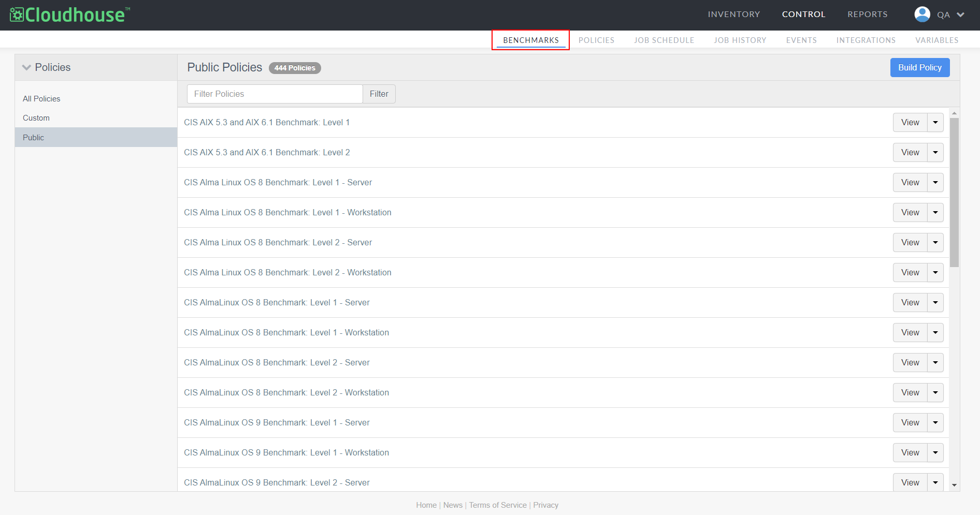Open dropdown for CIS AIX Benchmark: Level 1
The height and width of the screenshot is (515, 980).
935,123
